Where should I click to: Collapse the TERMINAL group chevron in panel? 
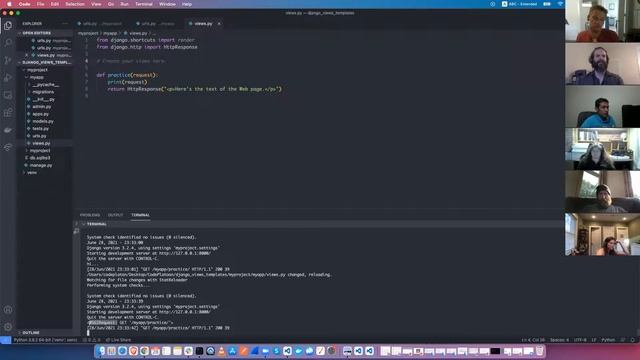pos(83,224)
